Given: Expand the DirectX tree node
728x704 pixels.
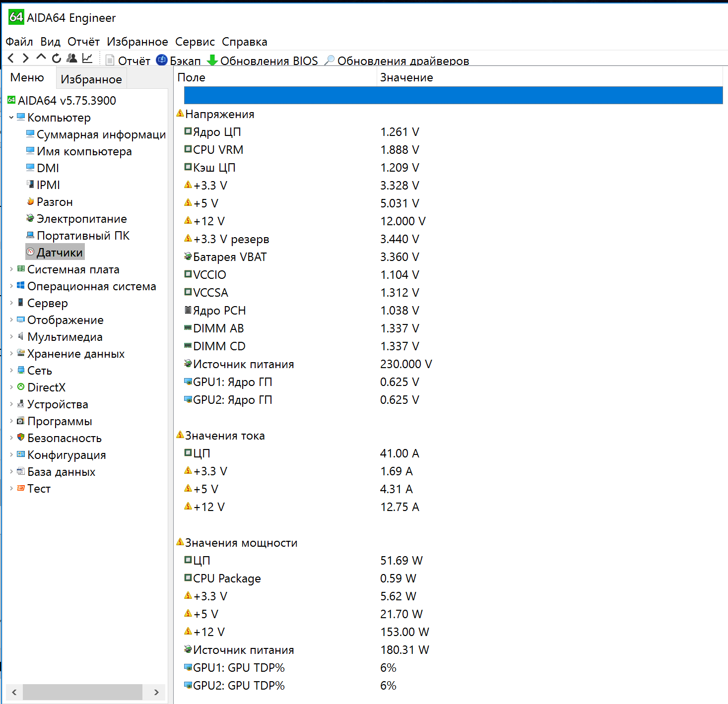Looking at the screenshot, I should [x=11, y=387].
